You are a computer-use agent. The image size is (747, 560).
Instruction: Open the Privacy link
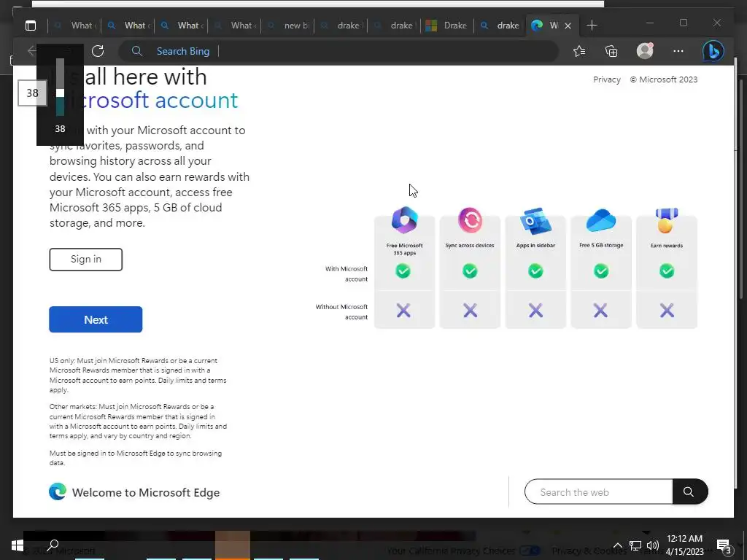pos(607,79)
